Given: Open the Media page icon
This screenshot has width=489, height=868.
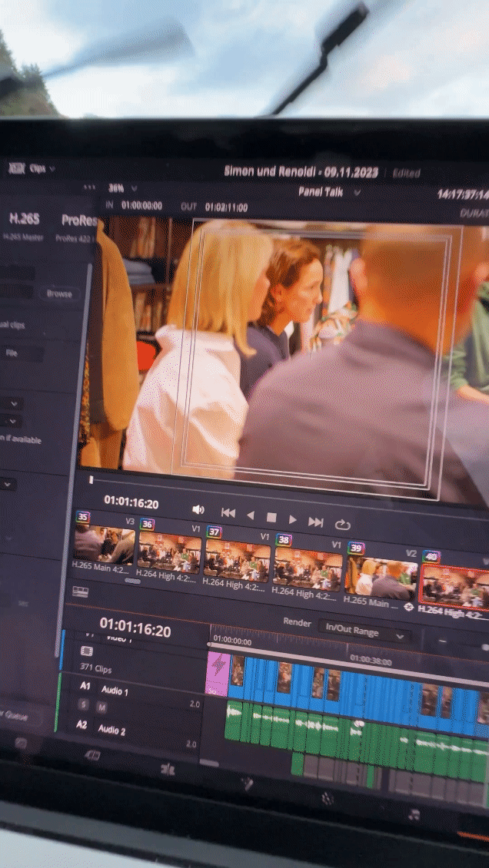Looking at the screenshot, I should pyautogui.click(x=22, y=742).
